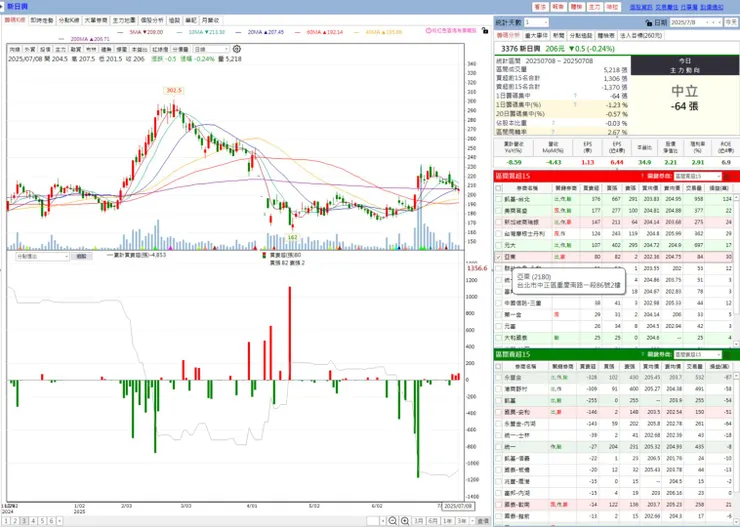This screenshot has width=740, height=527.
Task: Tick the checkbox for 元大 in buy table
Action: [498, 245]
